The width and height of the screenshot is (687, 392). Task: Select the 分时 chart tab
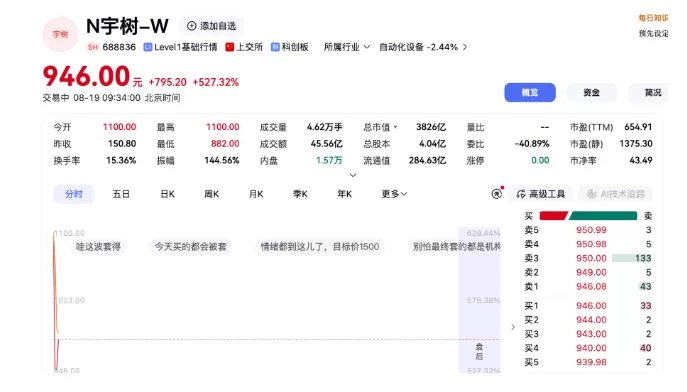[x=74, y=194]
